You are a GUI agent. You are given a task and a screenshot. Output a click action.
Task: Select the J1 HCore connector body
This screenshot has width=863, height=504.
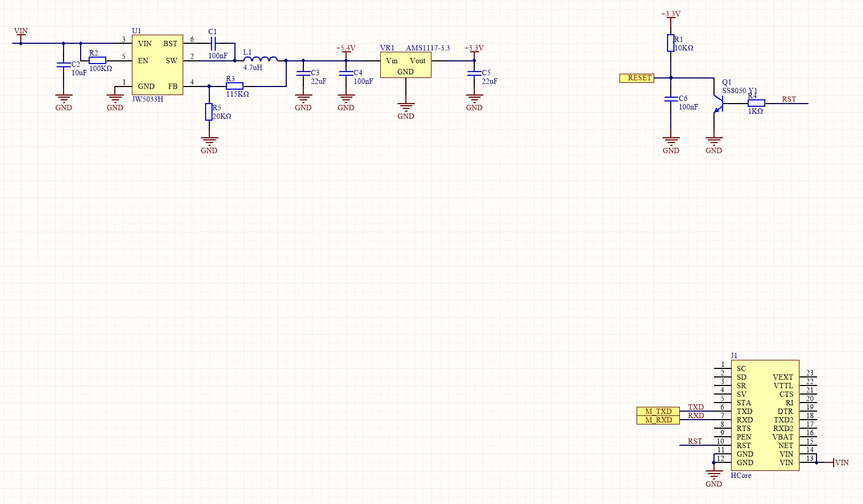point(765,415)
